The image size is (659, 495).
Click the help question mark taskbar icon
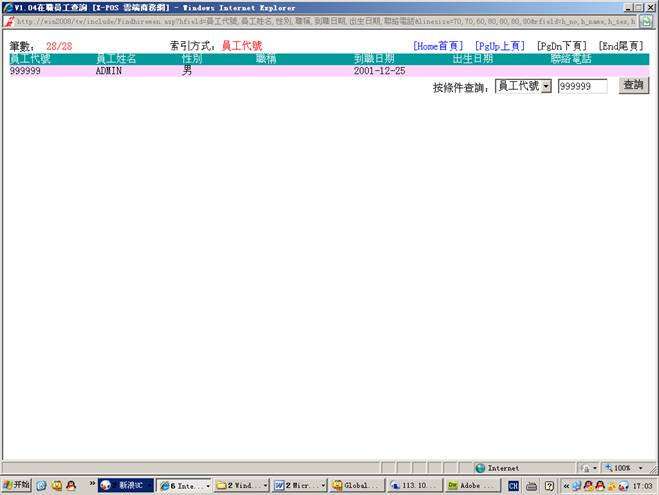pyautogui.click(x=549, y=485)
